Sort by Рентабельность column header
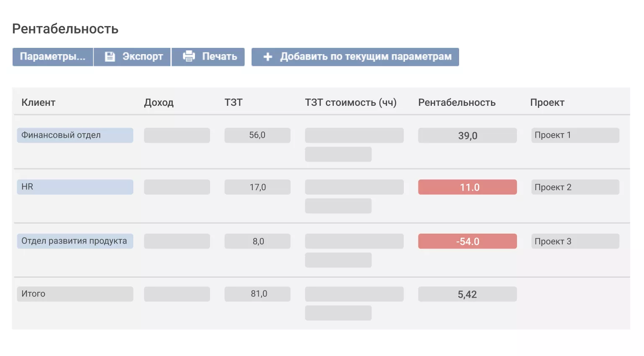This screenshot has width=644, height=356. click(x=457, y=102)
